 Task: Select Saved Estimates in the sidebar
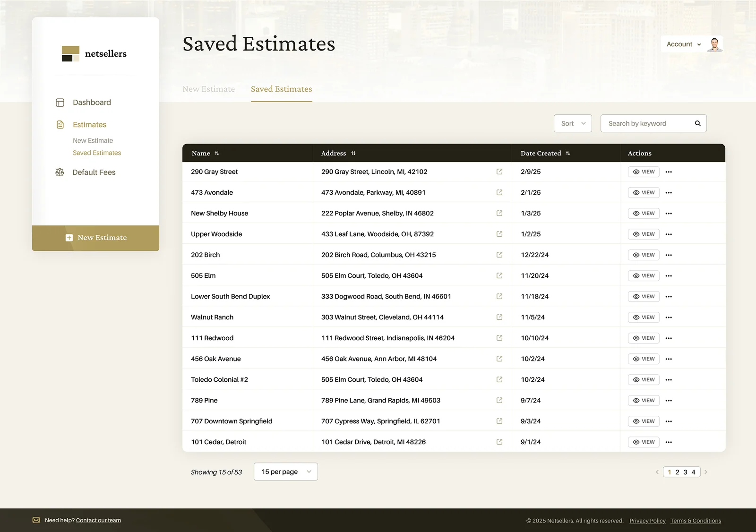coord(97,153)
